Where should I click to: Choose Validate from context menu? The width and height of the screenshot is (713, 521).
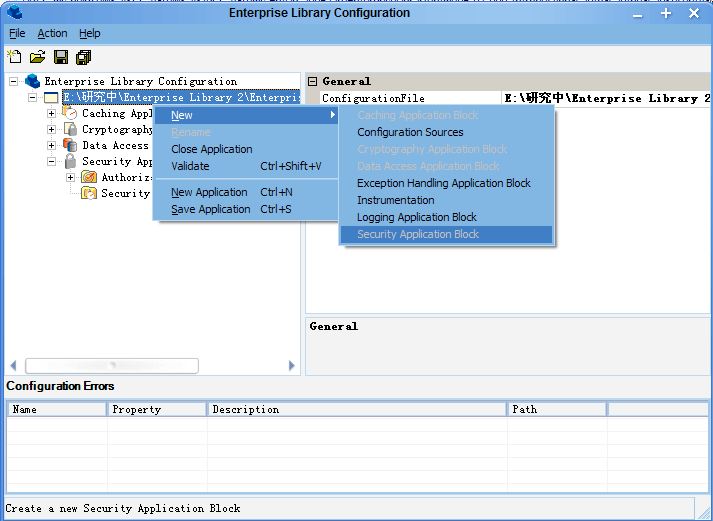pos(246,166)
